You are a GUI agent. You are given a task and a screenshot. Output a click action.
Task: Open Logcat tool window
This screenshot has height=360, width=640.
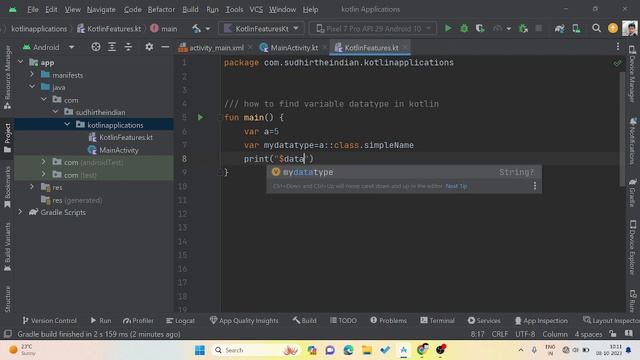tap(180, 320)
